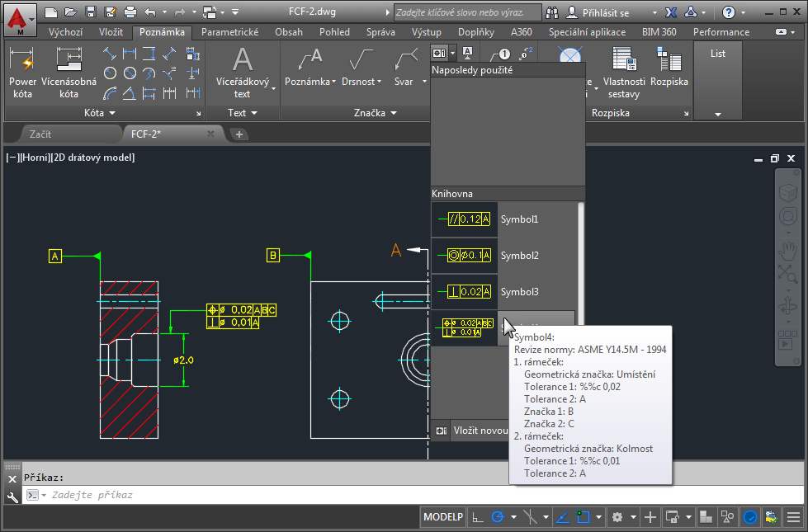Toggle object snap in status bar
The width and height of the screenshot is (808, 532).
click(x=584, y=517)
